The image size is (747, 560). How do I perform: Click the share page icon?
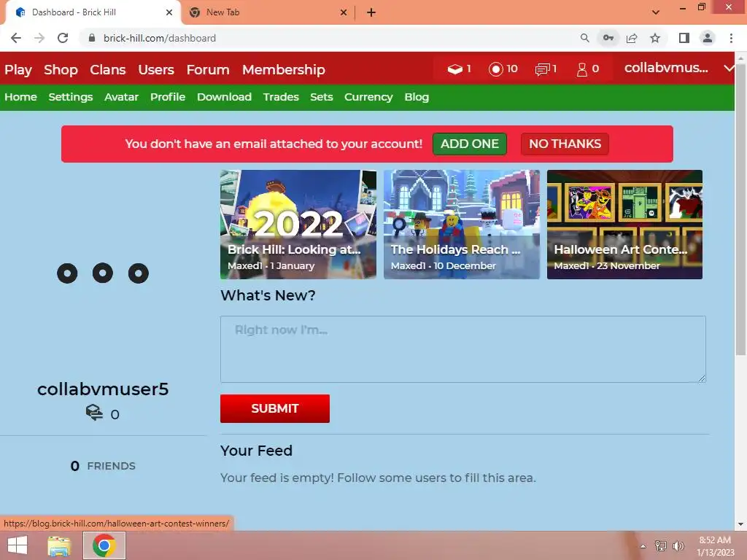pos(632,38)
